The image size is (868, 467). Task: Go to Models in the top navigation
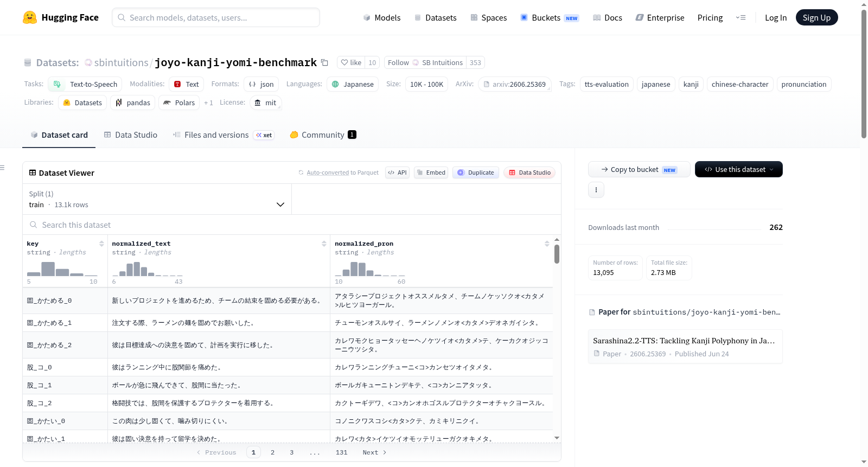pos(382,17)
